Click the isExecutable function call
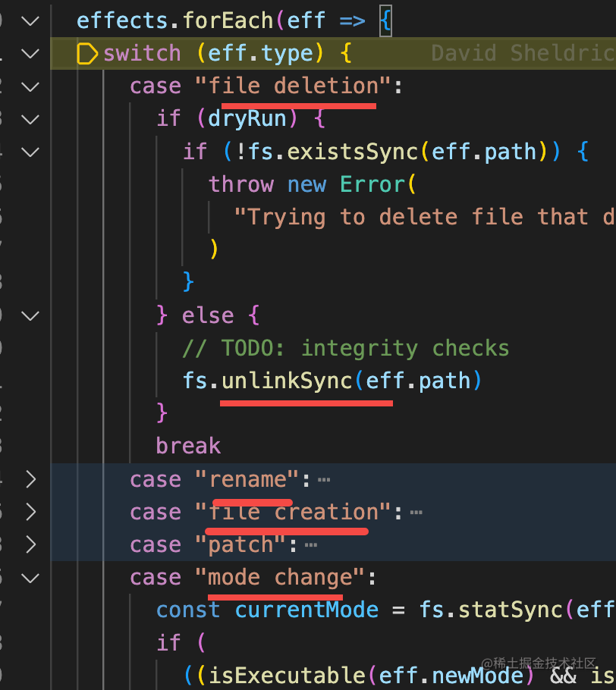Viewport: 616px width, 690px height. (288, 676)
